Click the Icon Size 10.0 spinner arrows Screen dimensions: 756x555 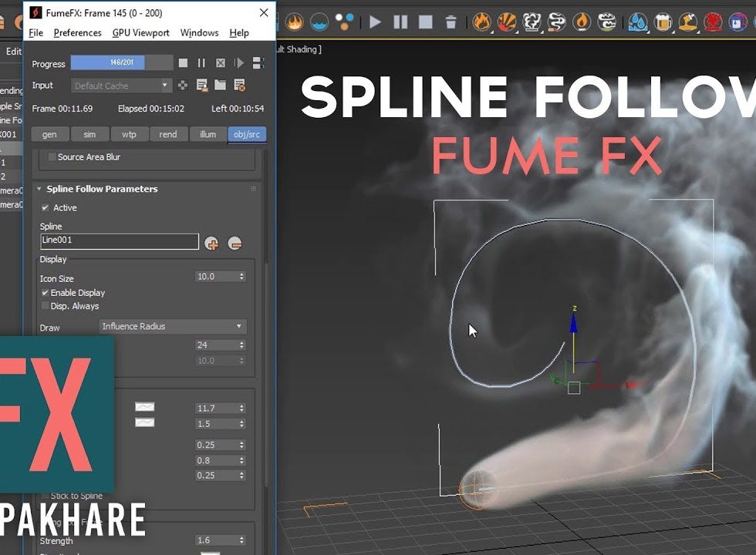[241, 277]
